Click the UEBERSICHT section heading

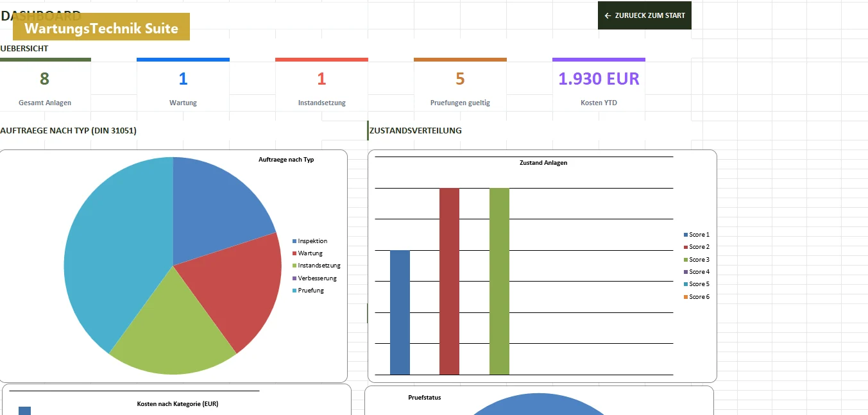tap(24, 48)
